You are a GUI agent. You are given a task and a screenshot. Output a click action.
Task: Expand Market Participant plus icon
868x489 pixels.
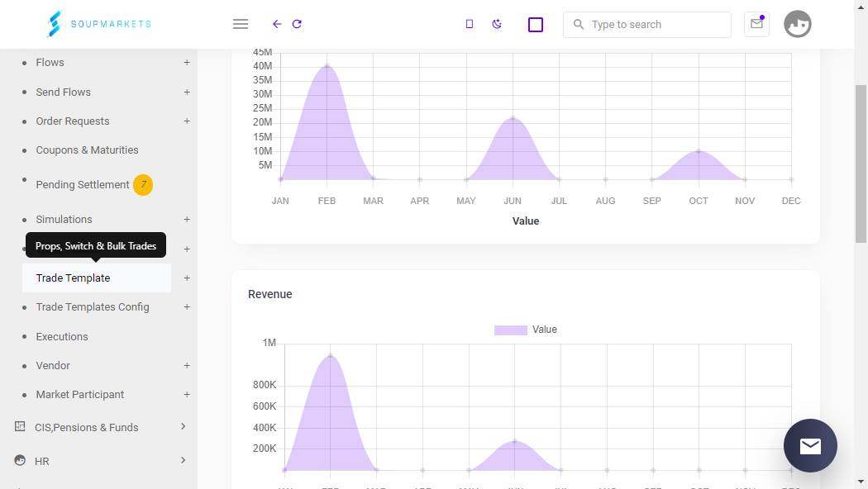187,394
